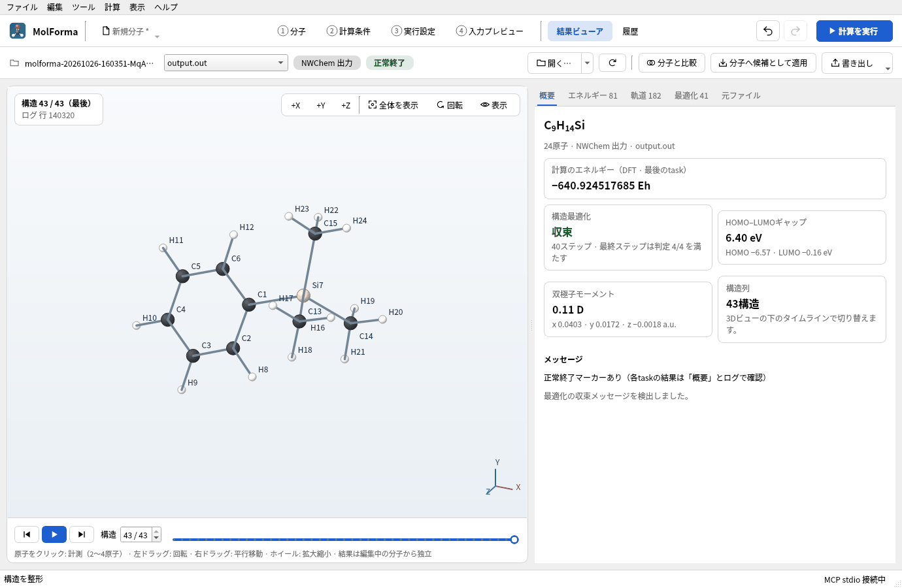Play the structure animation
This screenshot has width=902, height=588.
coord(54,534)
